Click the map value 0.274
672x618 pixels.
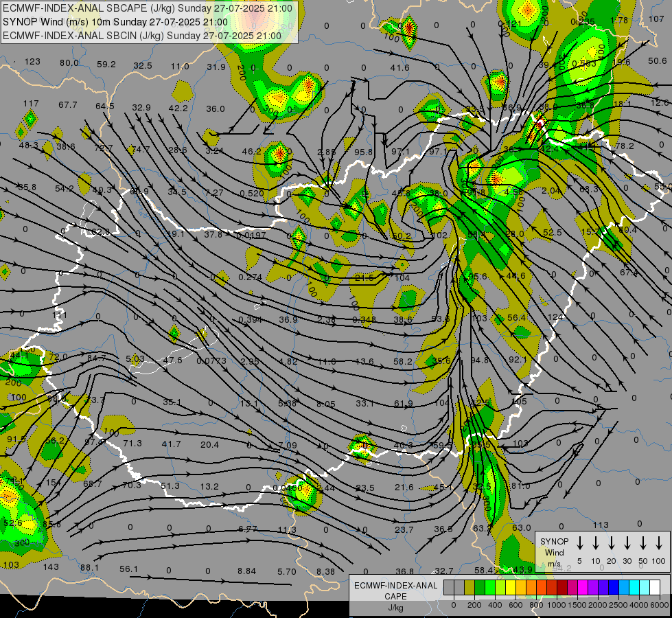point(250,277)
